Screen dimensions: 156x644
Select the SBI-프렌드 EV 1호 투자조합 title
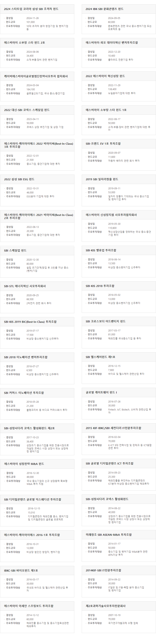tap(103, 144)
